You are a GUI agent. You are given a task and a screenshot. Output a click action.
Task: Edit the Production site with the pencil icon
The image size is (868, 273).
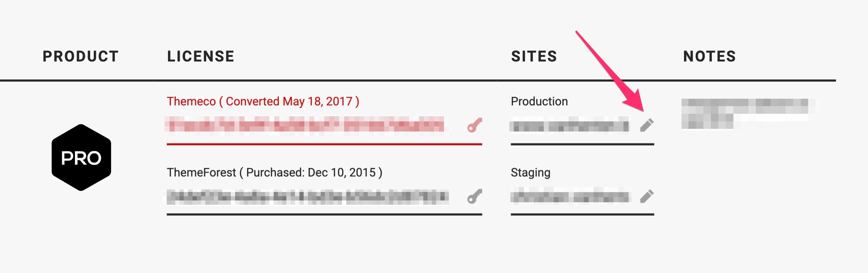click(x=647, y=125)
